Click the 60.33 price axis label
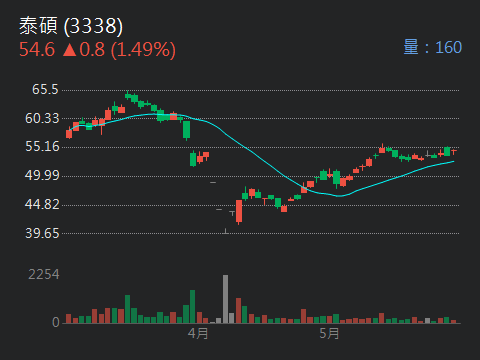480x360 pixels. tap(42, 118)
